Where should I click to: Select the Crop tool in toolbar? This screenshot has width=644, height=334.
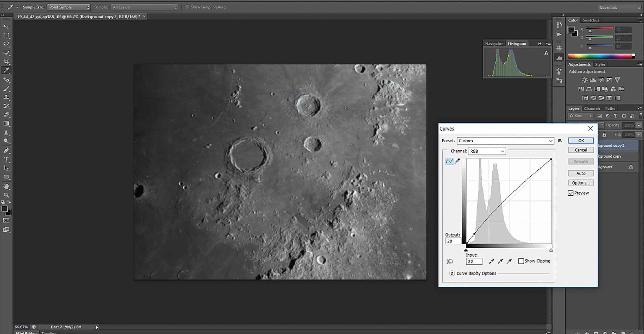click(6, 61)
